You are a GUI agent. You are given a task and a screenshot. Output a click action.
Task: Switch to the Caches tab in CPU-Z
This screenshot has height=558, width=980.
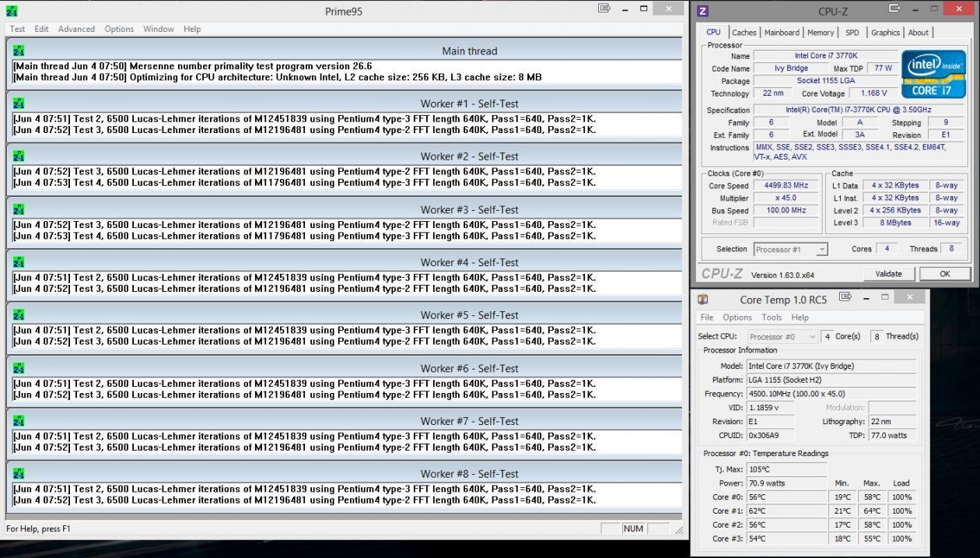[x=744, y=33]
